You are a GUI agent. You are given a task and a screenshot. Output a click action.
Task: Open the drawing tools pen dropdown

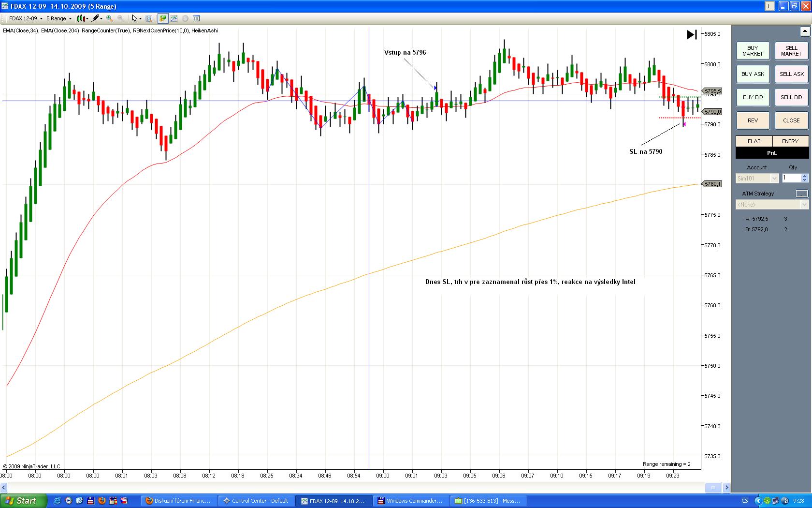pyautogui.click(x=97, y=18)
